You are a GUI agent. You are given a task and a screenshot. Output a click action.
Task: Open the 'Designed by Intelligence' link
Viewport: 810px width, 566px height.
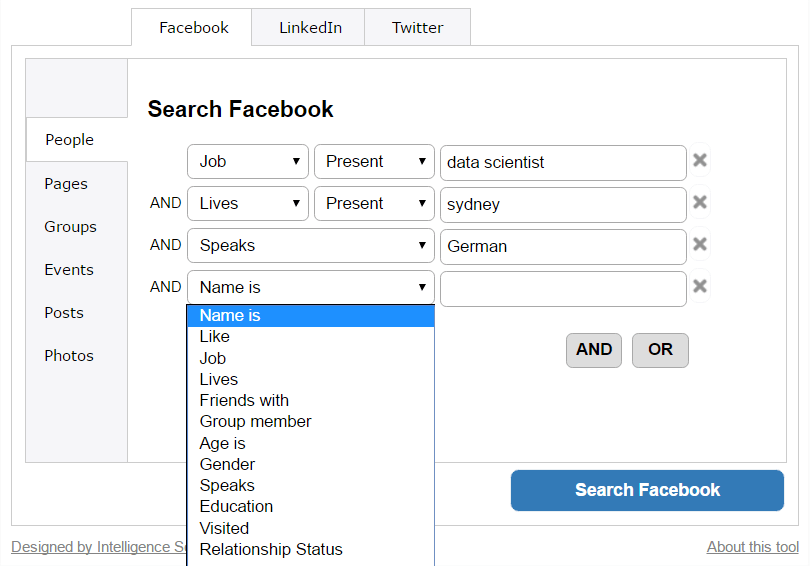click(99, 547)
